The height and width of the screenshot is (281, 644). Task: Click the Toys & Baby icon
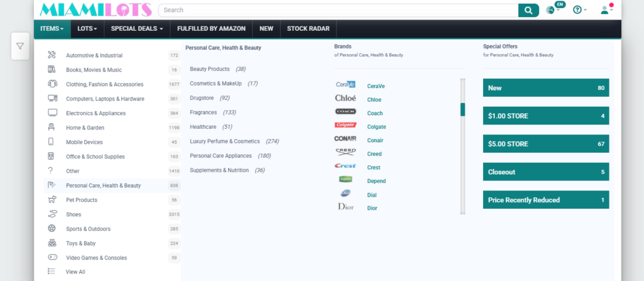(52, 243)
